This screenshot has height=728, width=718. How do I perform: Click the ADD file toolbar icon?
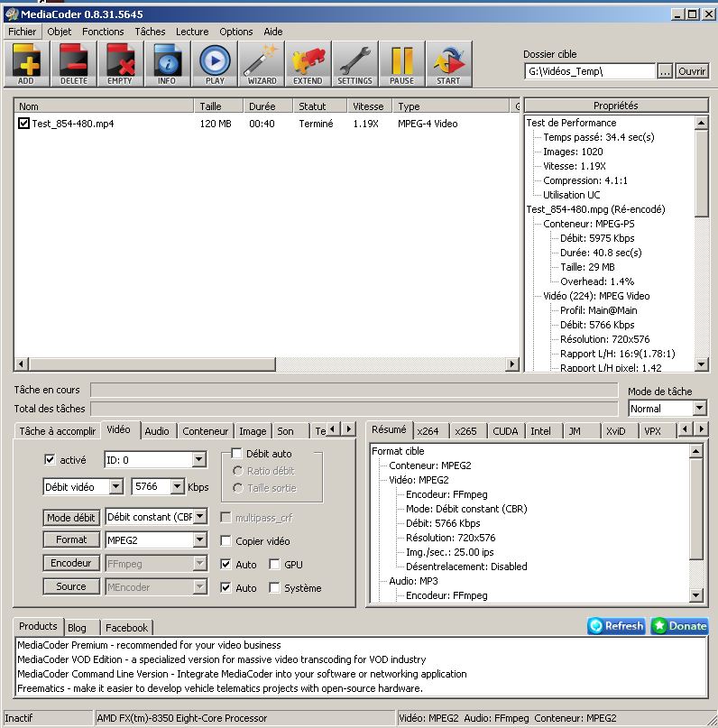26,64
